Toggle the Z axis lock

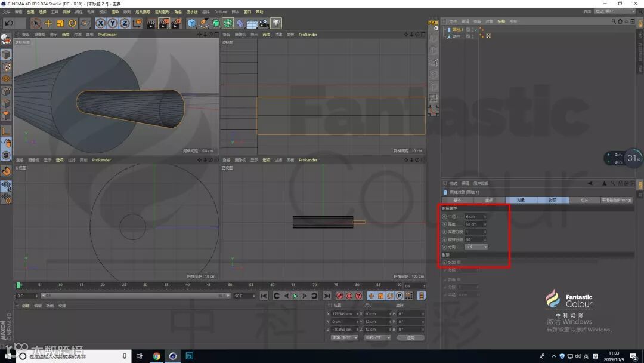point(124,23)
